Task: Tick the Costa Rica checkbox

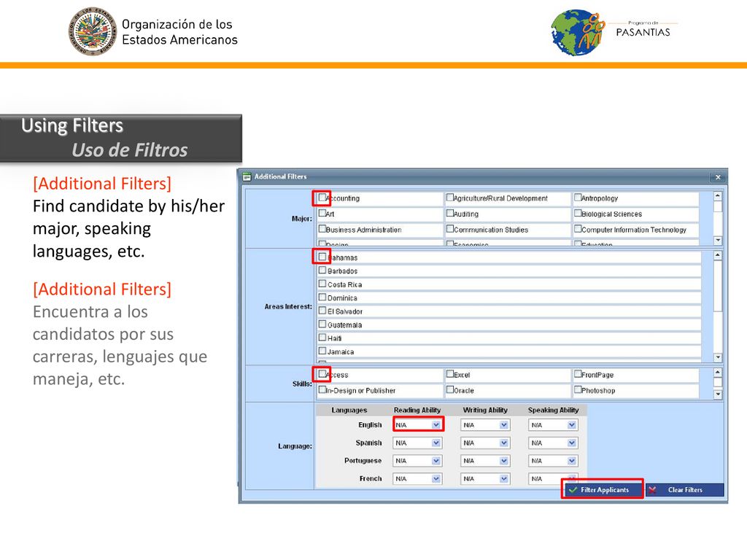Action: [322, 284]
